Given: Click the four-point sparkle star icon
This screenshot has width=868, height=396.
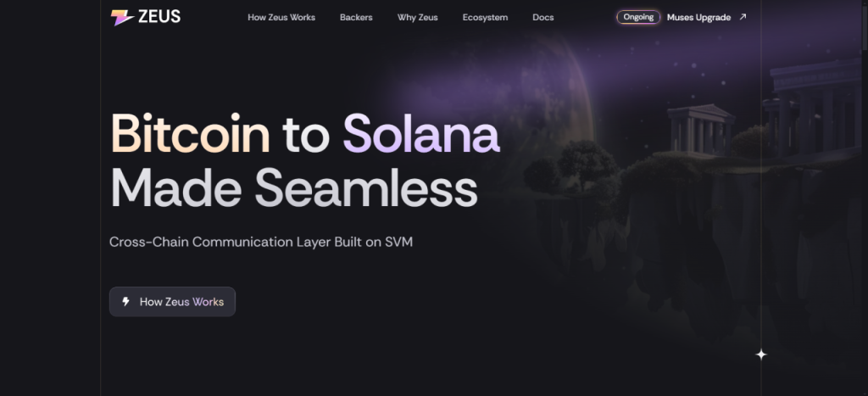Looking at the screenshot, I should pos(761,354).
